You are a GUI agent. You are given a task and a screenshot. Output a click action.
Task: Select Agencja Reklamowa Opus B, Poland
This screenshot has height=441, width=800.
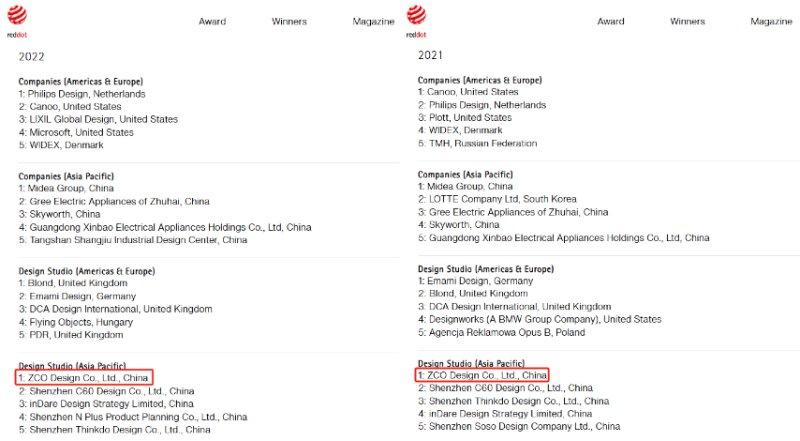[x=502, y=332]
